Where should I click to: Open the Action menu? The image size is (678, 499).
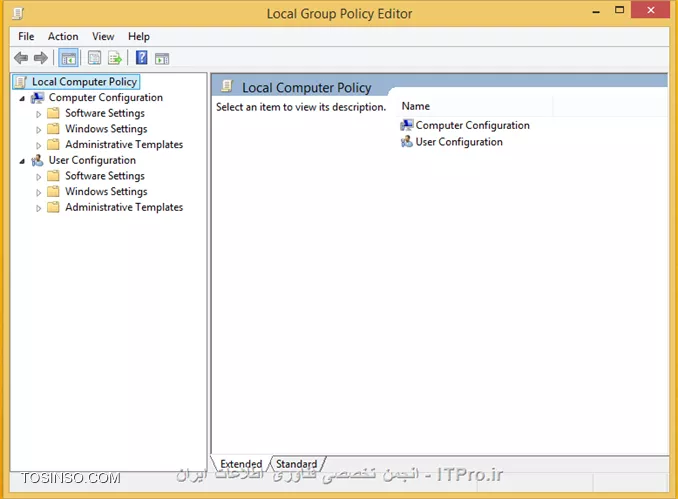[x=63, y=36]
